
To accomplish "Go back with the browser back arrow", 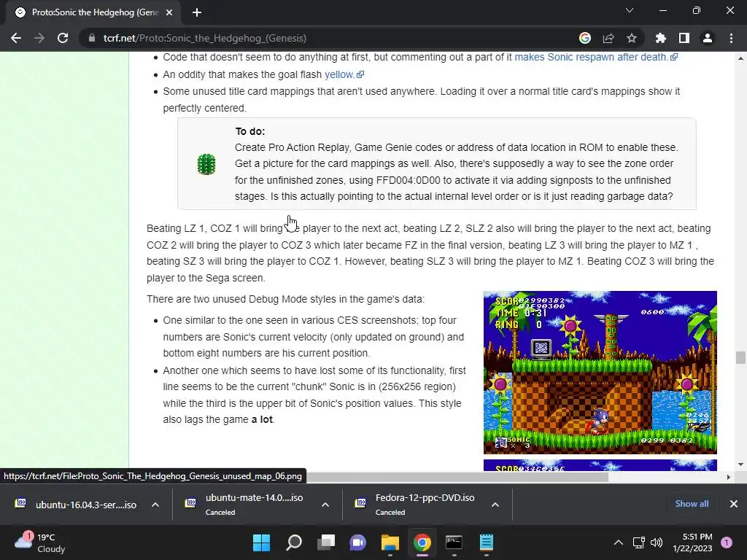I will 16,38.
